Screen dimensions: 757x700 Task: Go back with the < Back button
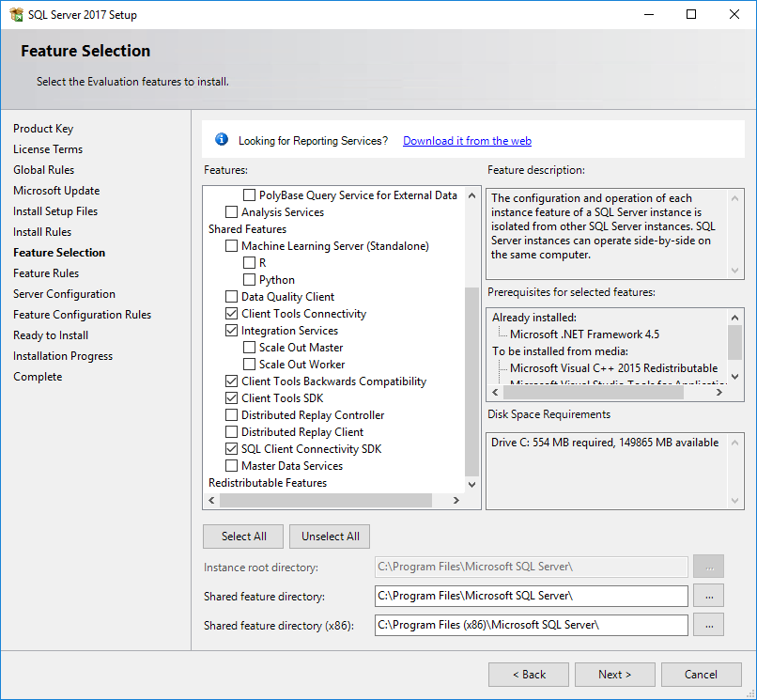coord(529,675)
